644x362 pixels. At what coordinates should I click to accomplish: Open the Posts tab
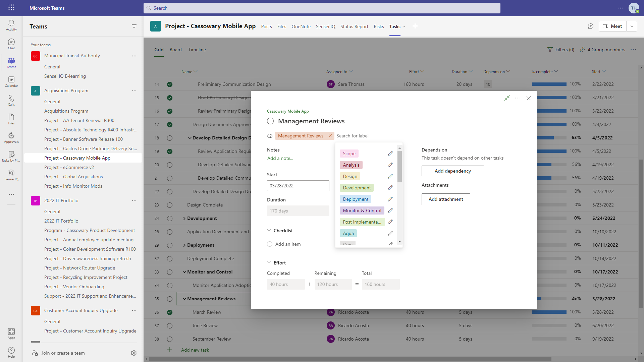pos(266,26)
